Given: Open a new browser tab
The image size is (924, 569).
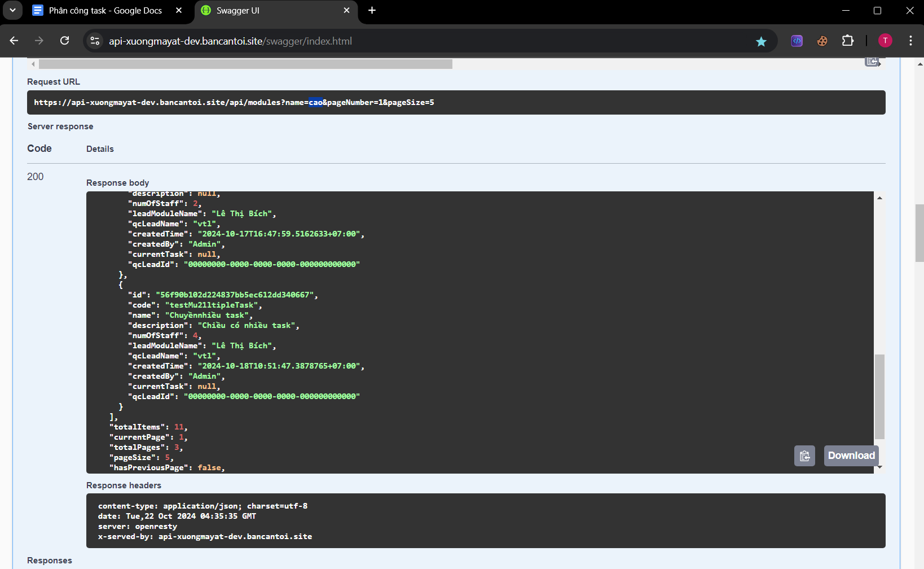Looking at the screenshot, I should tap(372, 11).
